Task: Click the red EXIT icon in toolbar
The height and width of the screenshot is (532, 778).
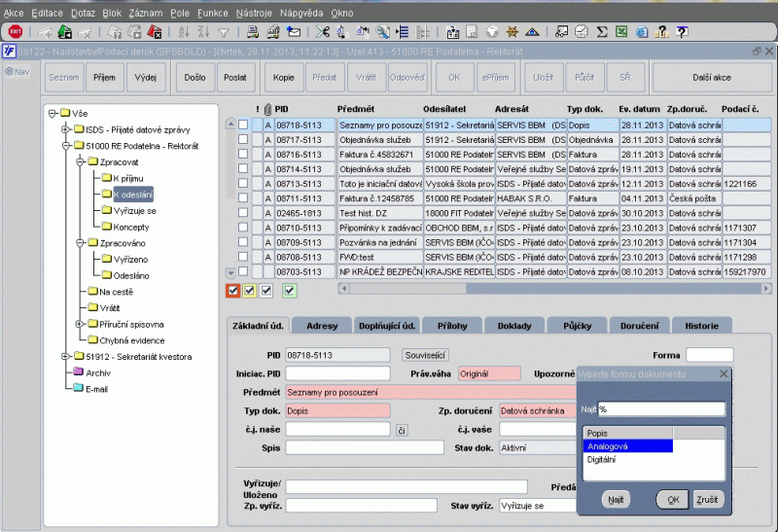Action: coord(14,32)
